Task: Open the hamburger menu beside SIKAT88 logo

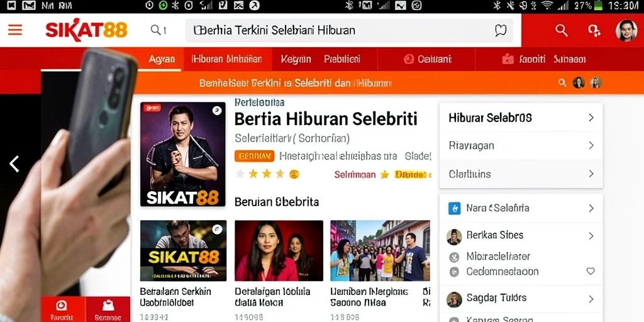Action: click(x=15, y=30)
